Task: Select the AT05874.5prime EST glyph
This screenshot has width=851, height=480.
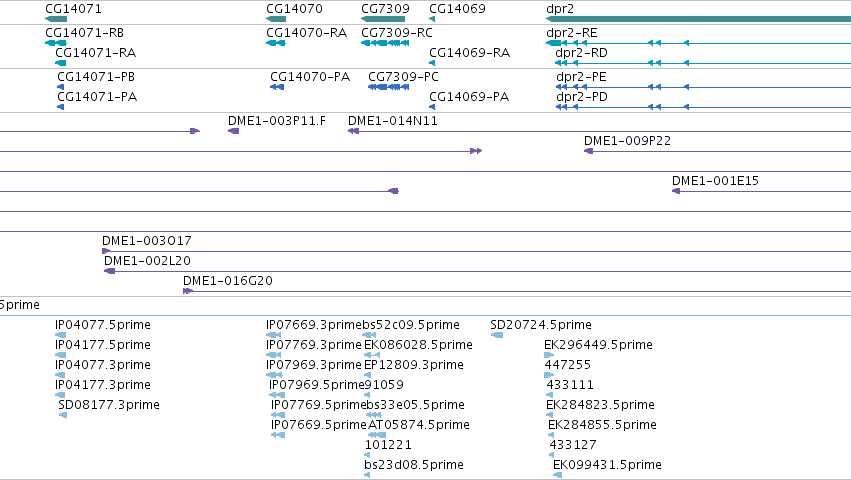Action: point(377,435)
